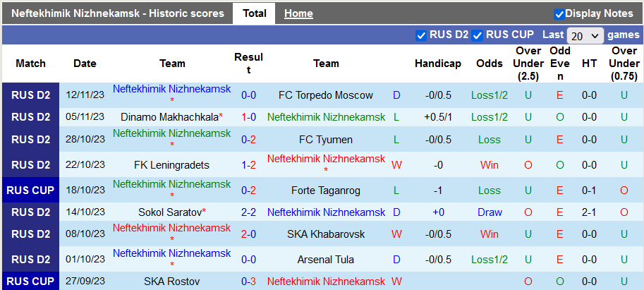Uncheck the RUS CUP filter checkbox

click(x=478, y=35)
